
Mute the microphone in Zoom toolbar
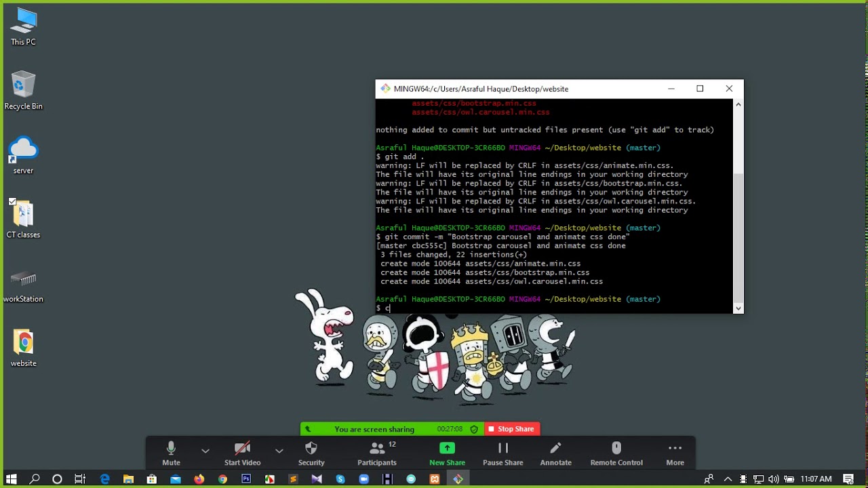click(171, 453)
